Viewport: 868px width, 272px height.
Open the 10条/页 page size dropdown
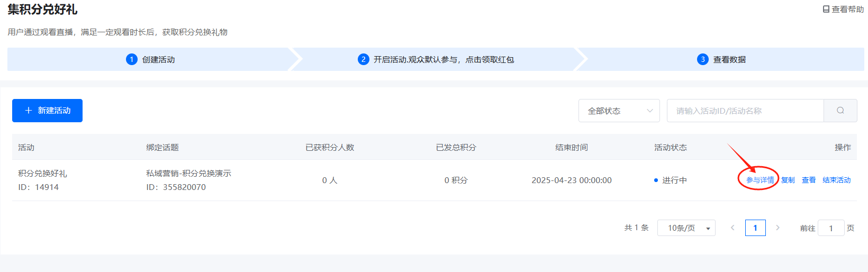tap(686, 228)
